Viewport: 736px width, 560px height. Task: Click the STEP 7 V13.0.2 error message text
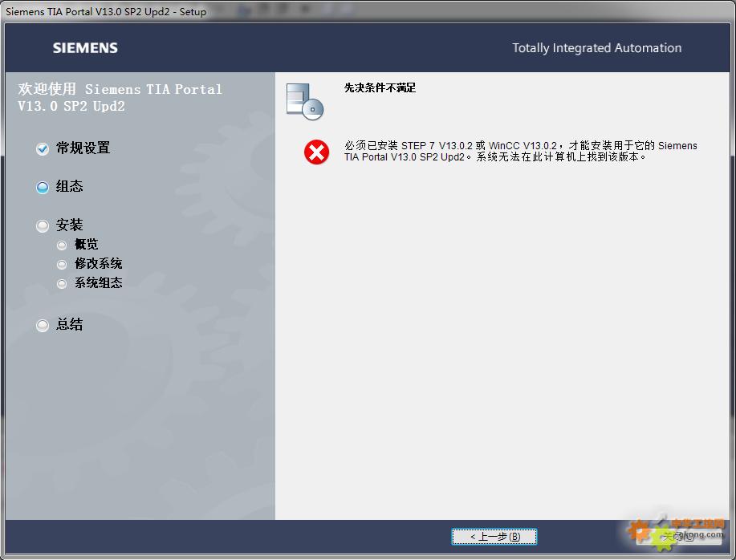[521, 151]
